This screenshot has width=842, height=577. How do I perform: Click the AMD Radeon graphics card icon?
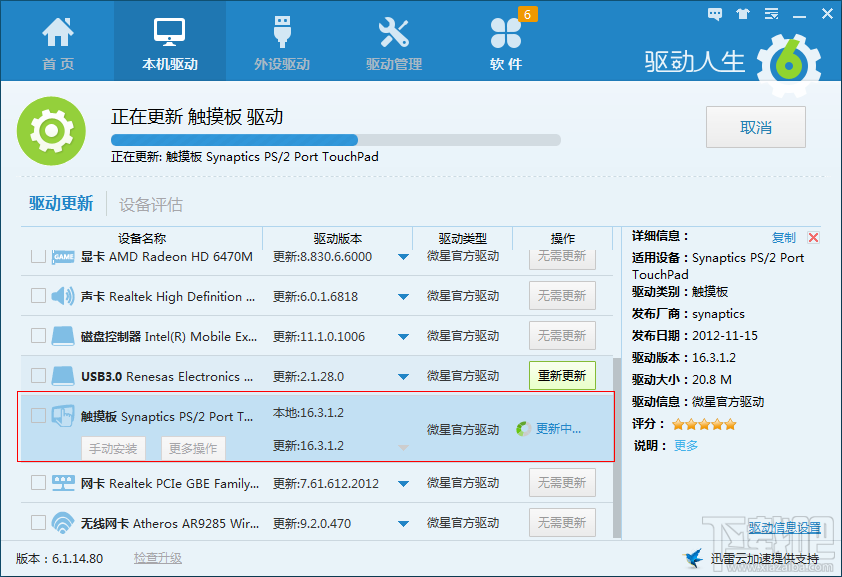tap(63, 257)
